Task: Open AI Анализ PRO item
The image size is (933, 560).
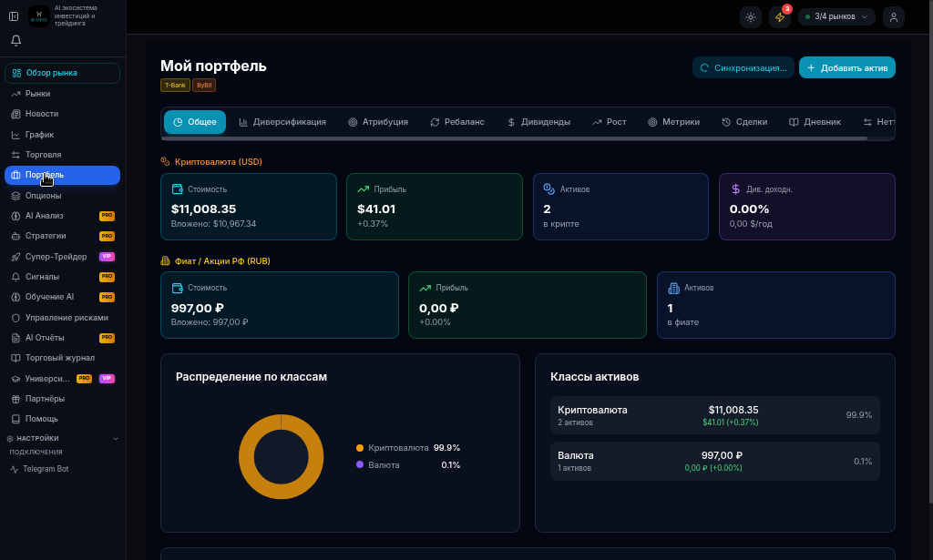Action: [x=63, y=216]
